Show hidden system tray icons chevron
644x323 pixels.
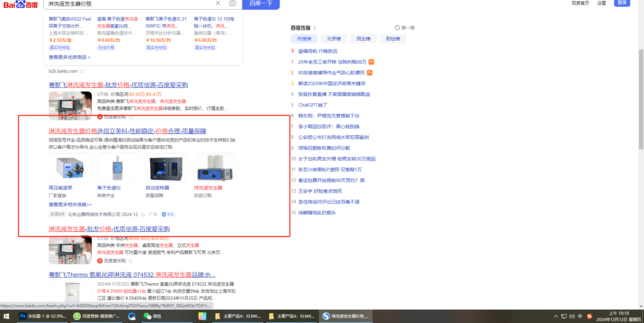(x=556, y=316)
